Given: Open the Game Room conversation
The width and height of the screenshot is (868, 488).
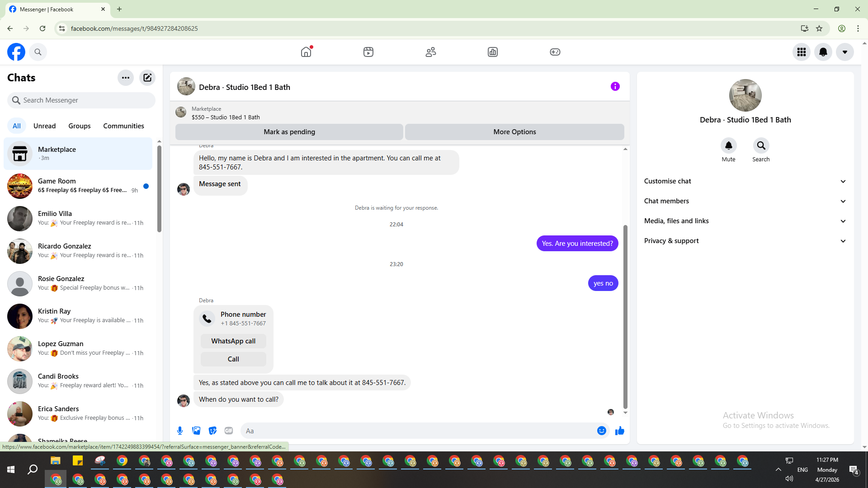Looking at the screenshot, I should pyautogui.click(x=78, y=186).
